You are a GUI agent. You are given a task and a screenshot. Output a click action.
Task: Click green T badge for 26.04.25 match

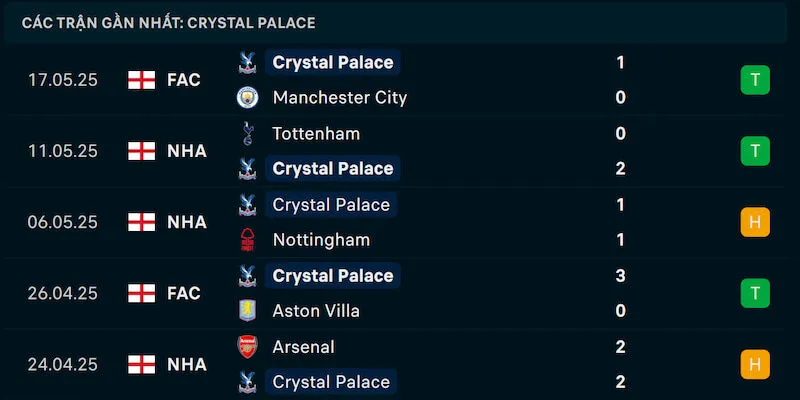coord(755,293)
